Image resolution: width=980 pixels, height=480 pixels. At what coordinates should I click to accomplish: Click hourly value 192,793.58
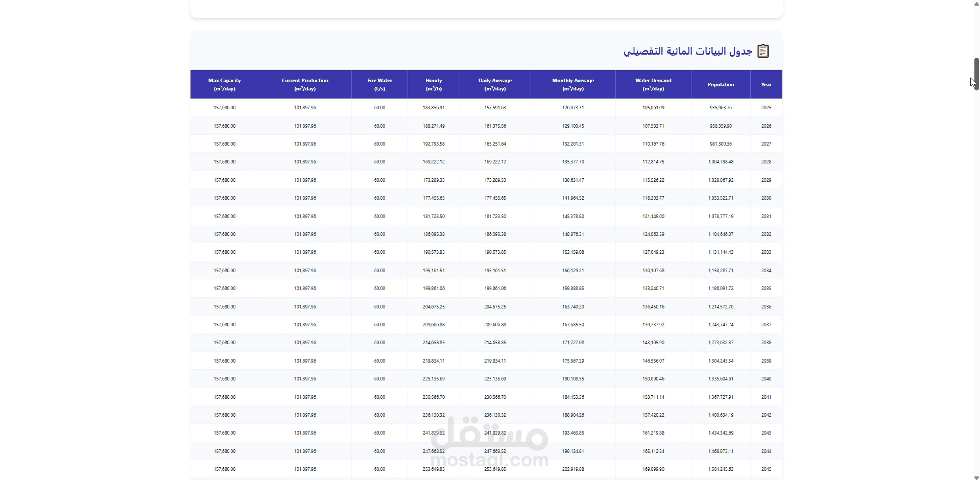pos(434,144)
